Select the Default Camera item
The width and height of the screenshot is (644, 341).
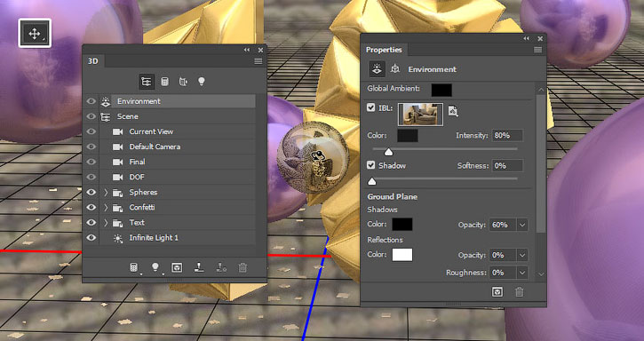pos(177,147)
